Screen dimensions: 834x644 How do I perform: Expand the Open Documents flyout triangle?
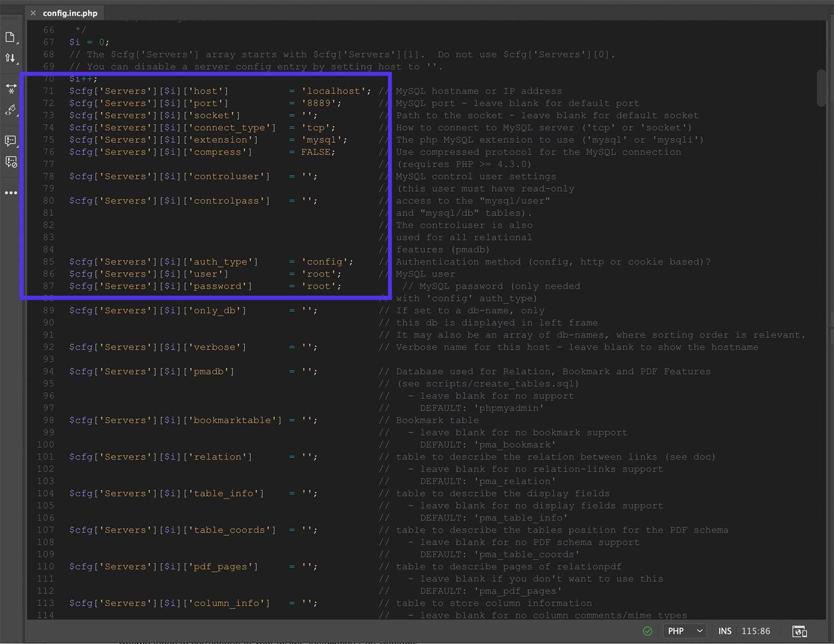pyautogui.click(x=17, y=43)
